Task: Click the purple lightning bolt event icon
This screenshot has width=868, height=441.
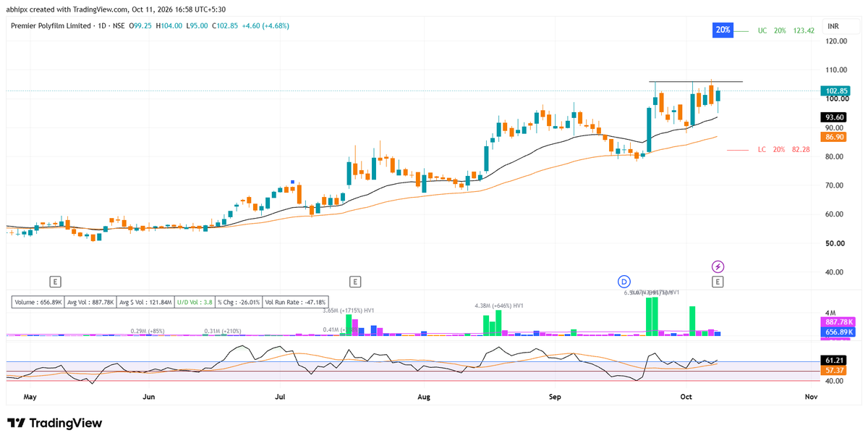Action: pos(718,266)
